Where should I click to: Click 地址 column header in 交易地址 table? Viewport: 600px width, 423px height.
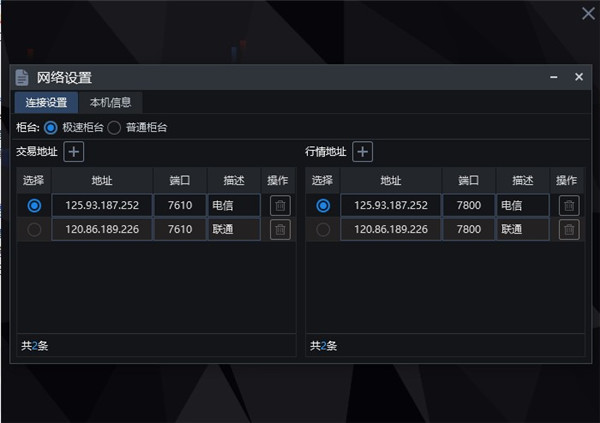(102, 180)
